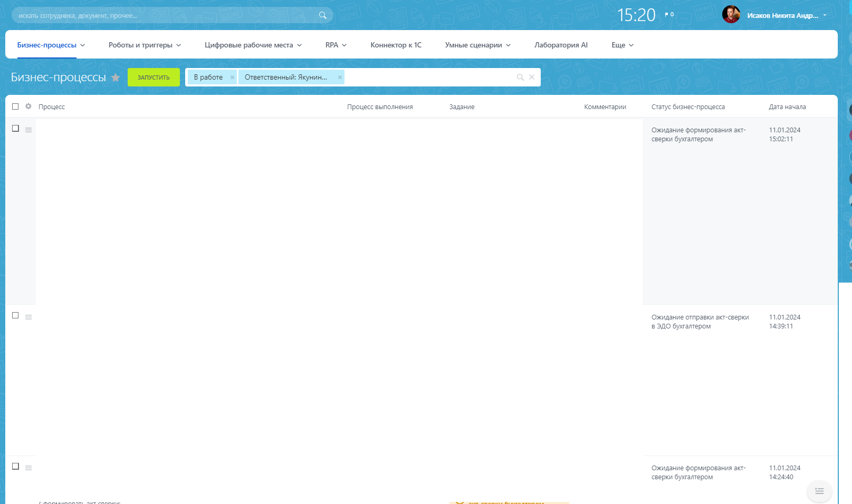Click status 'Ожидание отправки акт-сверки в ЭДО бухгалтером'
Viewport: 852px width, 504px height.
(x=700, y=322)
